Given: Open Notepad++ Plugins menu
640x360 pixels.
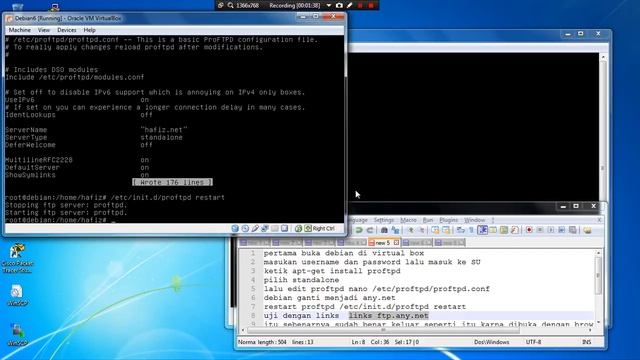Looking at the screenshot, I should [x=449, y=220].
